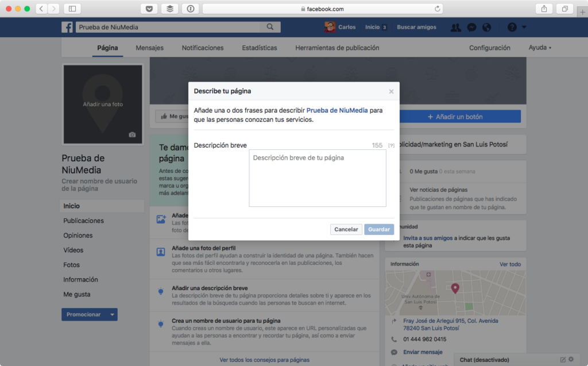This screenshot has height=366, width=588.
Task: Open Estadísticas tab
Action: coord(260,48)
